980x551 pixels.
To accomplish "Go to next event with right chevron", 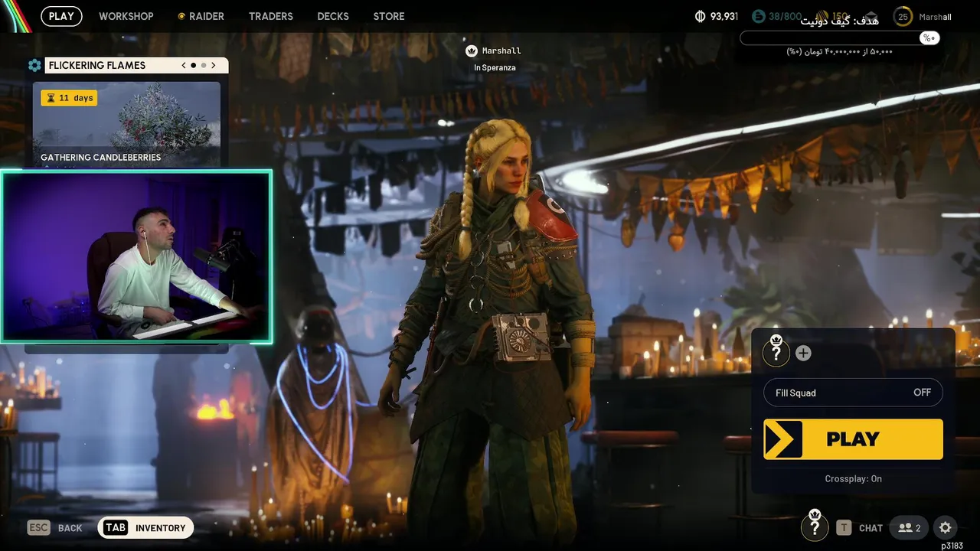I will (x=214, y=65).
